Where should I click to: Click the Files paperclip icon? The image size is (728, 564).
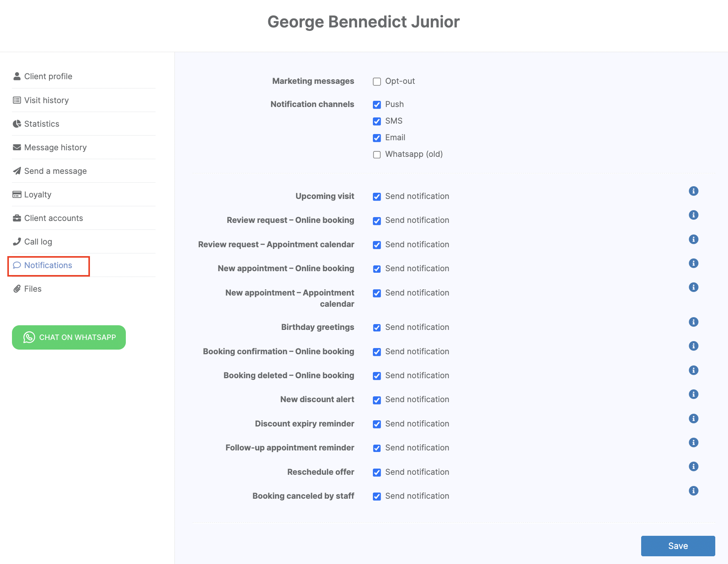(x=17, y=289)
